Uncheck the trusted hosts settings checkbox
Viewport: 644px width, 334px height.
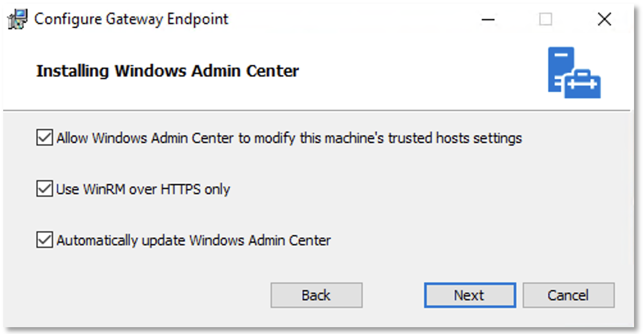tap(44, 138)
